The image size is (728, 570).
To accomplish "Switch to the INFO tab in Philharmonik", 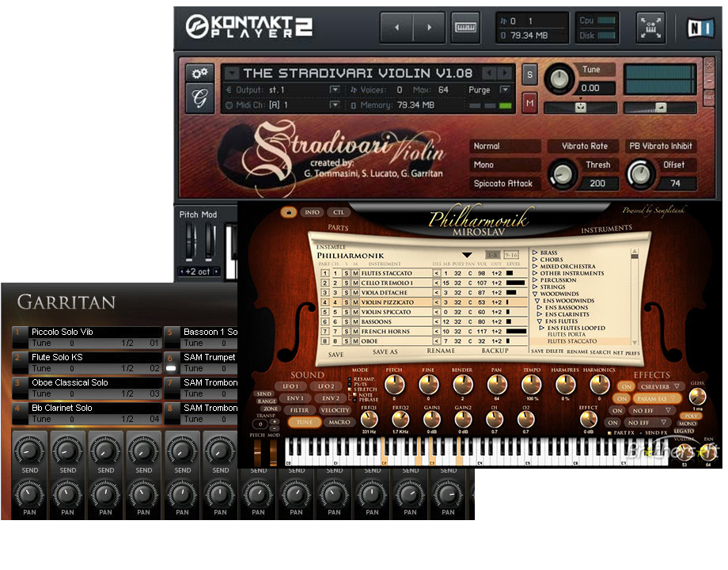I will 312,212.
